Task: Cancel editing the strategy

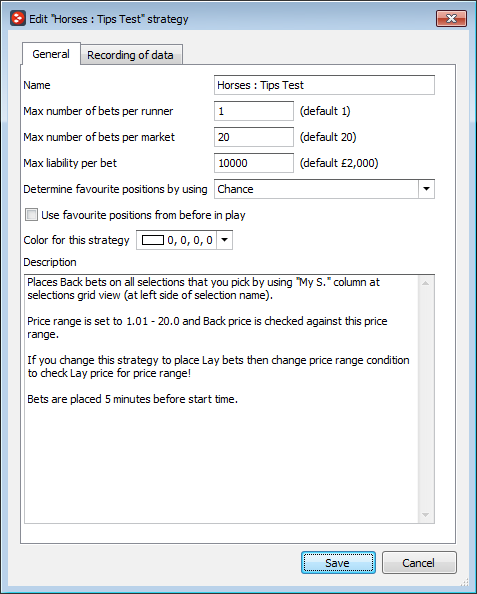Action: click(x=419, y=563)
